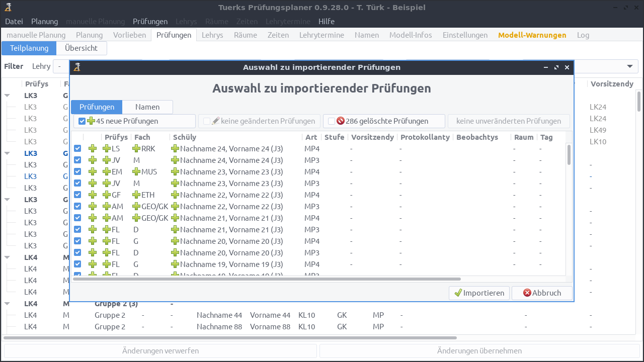The width and height of the screenshot is (644, 362).
Task: Click the green plus next to Prüfys LS
Action: (106, 148)
